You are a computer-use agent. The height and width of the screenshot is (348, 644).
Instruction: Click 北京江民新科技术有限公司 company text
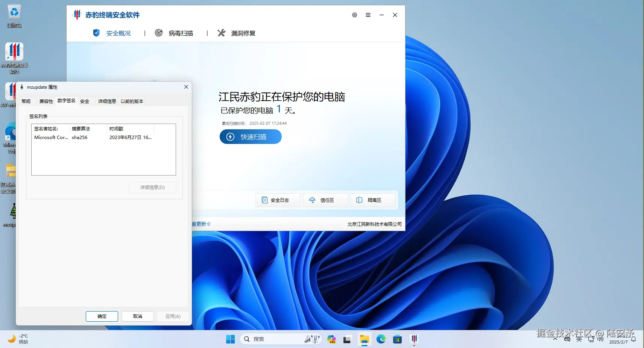pos(374,224)
